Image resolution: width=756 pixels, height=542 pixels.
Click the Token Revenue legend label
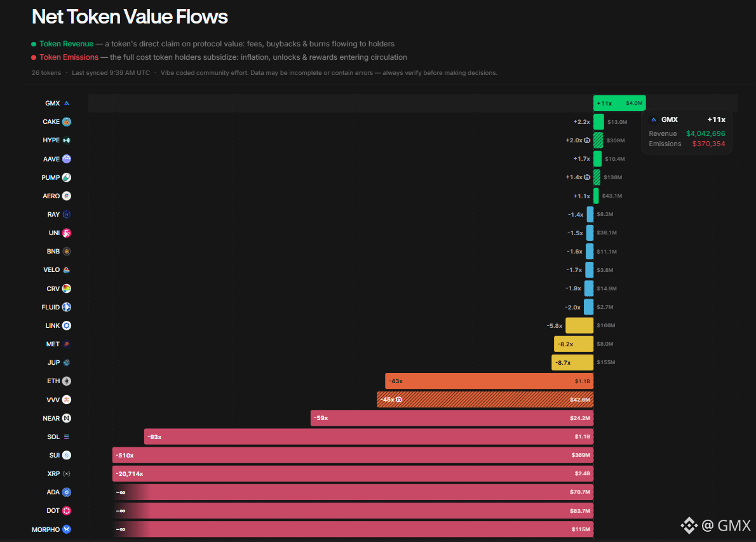point(67,44)
